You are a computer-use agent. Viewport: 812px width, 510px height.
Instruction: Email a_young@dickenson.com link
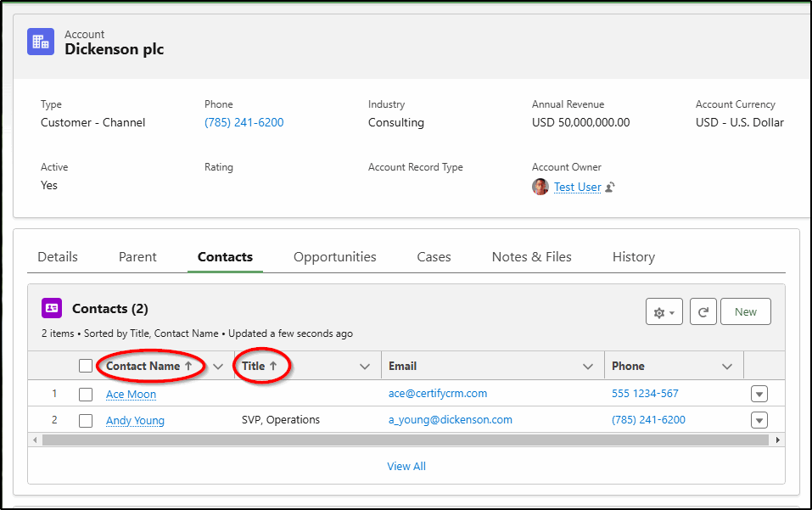coord(450,420)
